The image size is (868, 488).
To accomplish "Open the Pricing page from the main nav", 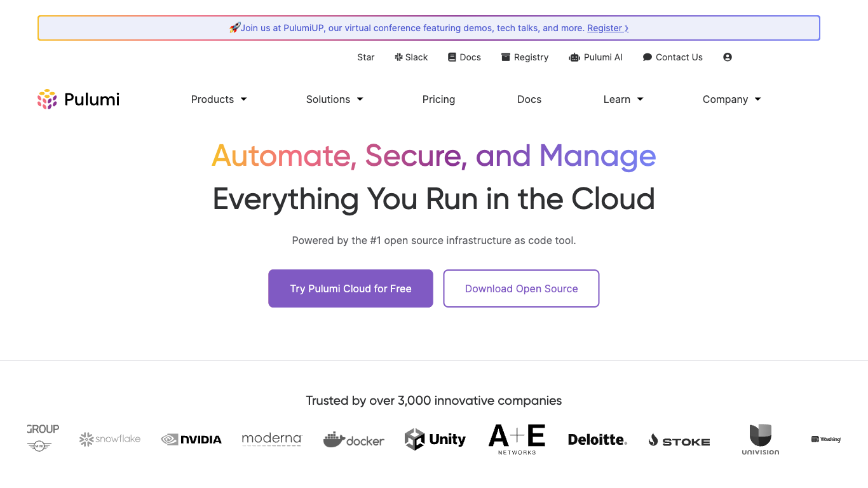I will [x=439, y=99].
